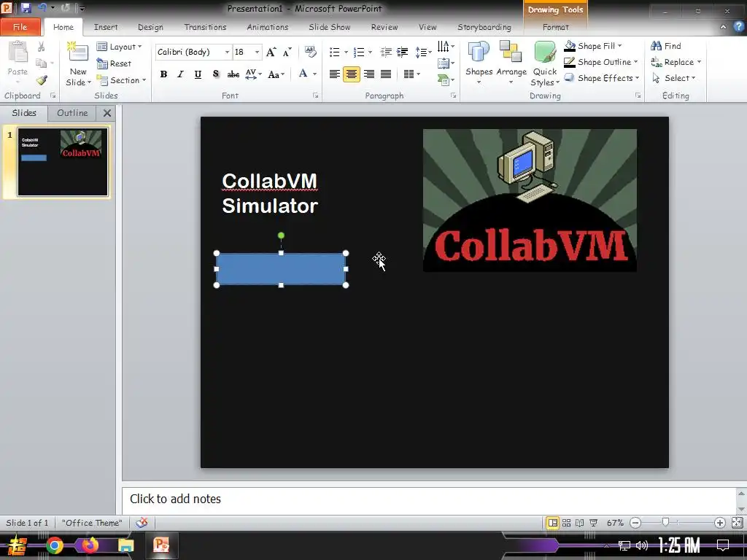
Task: Toggle Bold formatting
Action: [x=163, y=74]
